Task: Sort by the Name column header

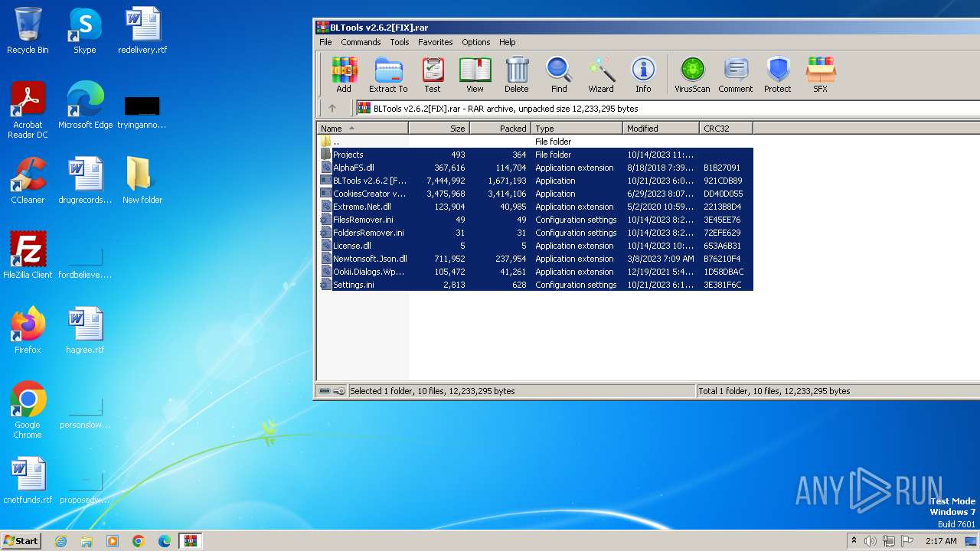Action: click(363, 129)
